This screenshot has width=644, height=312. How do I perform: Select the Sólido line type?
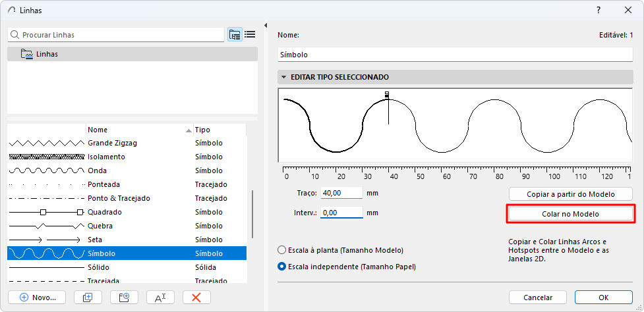click(127, 267)
